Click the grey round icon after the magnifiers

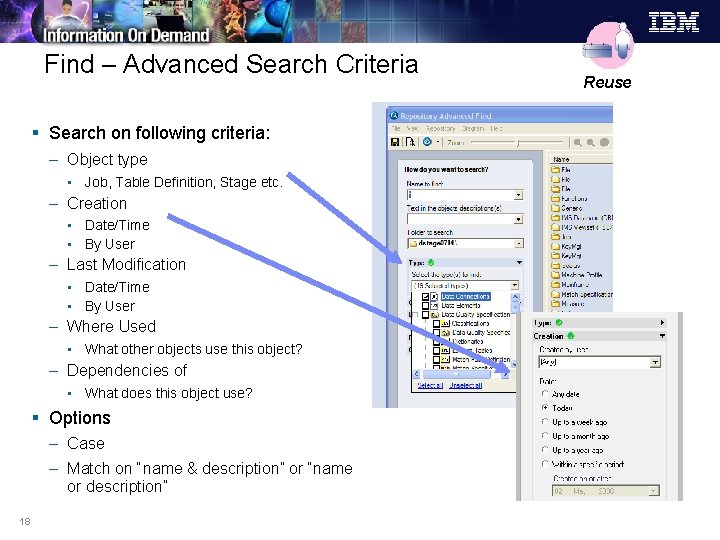tap(604, 143)
